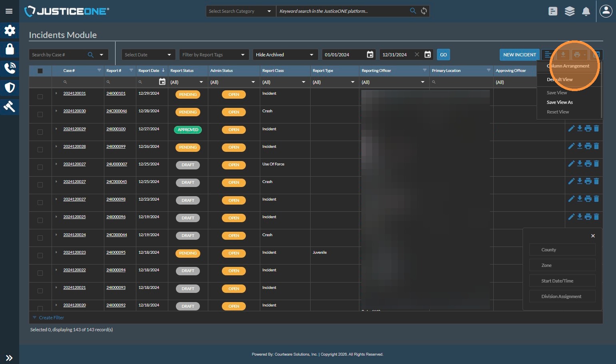Image resolution: width=616 pixels, height=364 pixels.
Task: Open the user profile avatar icon
Action: (x=606, y=11)
